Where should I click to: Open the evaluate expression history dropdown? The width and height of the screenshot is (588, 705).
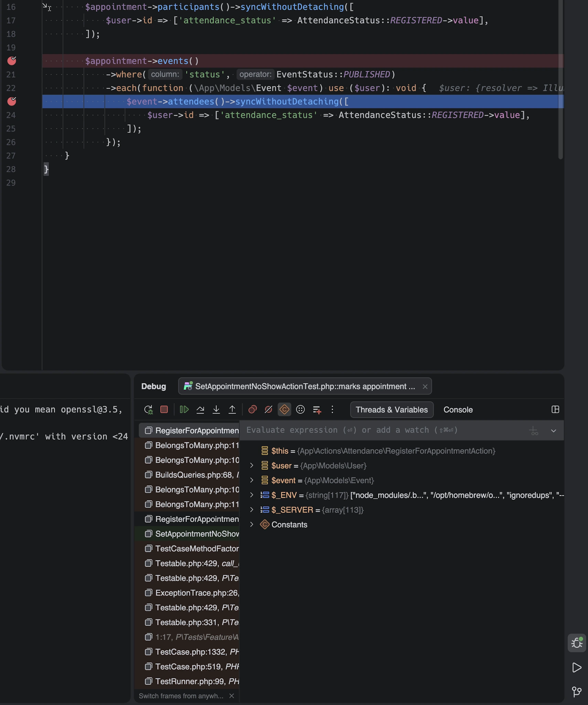pyautogui.click(x=553, y=431)
